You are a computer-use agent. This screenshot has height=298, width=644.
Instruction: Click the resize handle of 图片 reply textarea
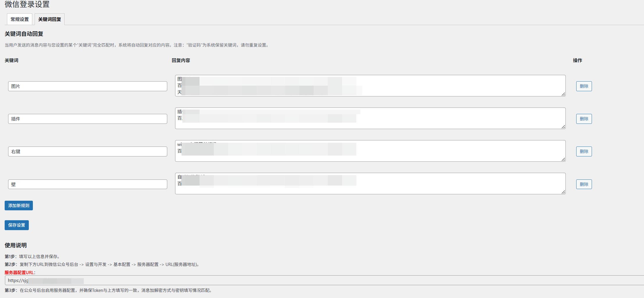pyautogui.click(x=563, y=94)
